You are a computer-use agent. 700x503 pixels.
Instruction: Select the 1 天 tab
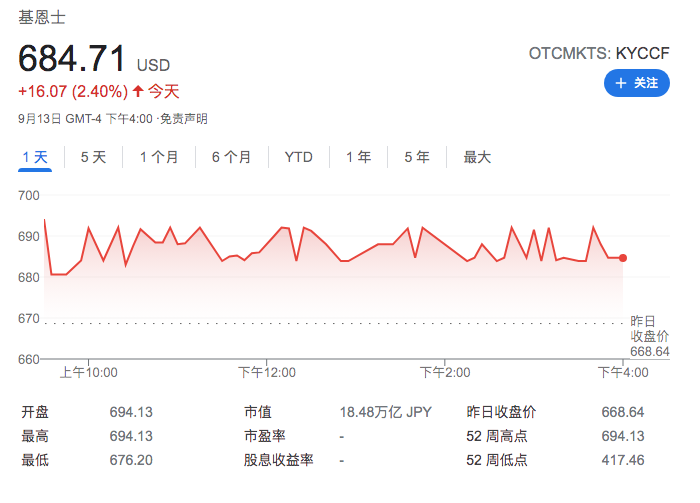tap(35, 157)
